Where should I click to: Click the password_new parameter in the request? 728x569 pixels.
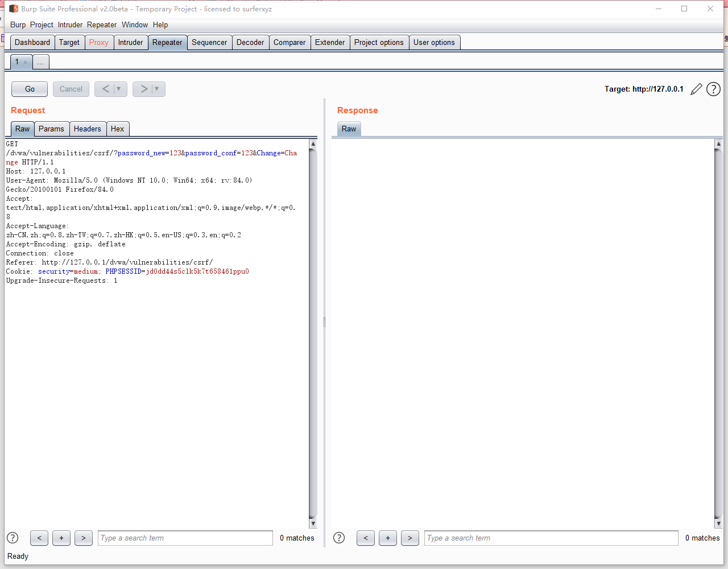point(141,153)
